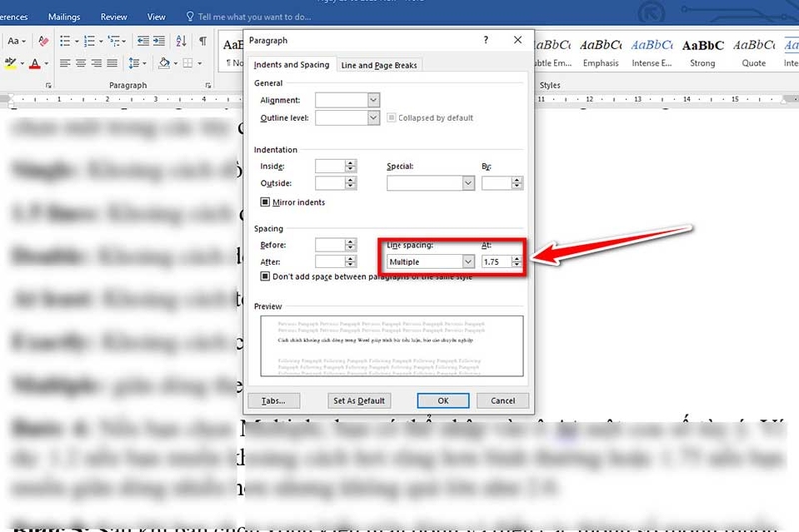Toggle the Collapsed by default checkbox
Image resolution: width=799 pixels, height=532 pixels.
pyautogui.click(x=391, y=118)
